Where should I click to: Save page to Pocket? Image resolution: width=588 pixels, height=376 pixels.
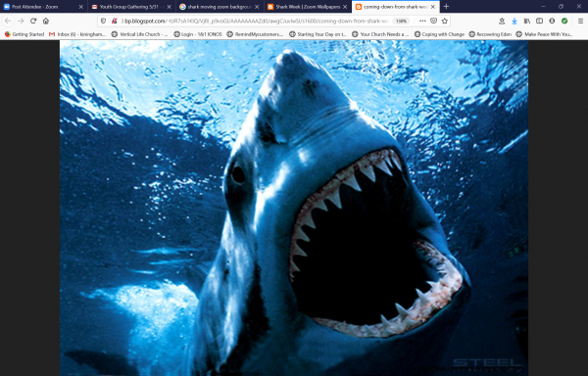(x=433, y=21)
